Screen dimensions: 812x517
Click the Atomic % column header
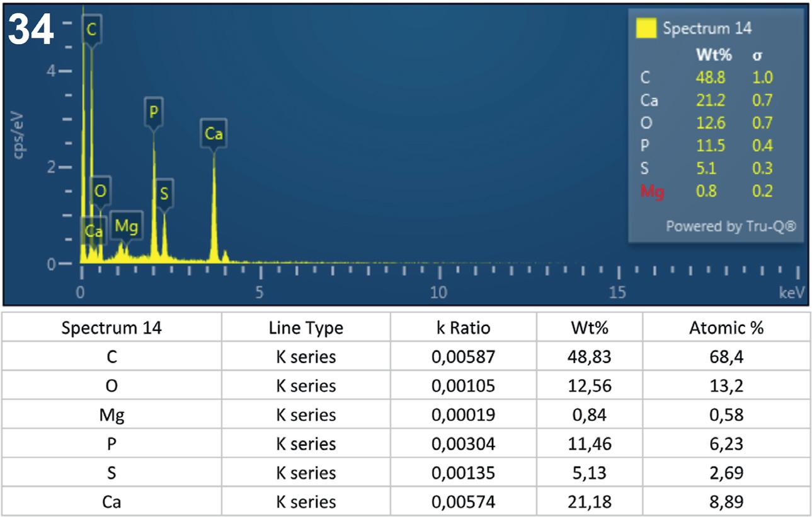click(726, 328)
